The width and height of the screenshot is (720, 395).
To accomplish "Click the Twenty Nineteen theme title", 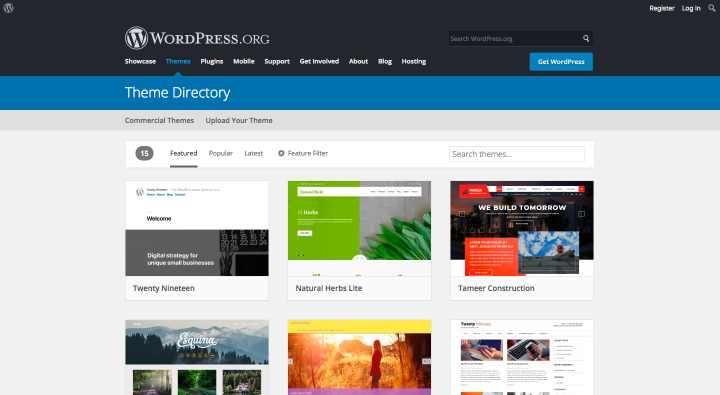I will tap(163, 288).
